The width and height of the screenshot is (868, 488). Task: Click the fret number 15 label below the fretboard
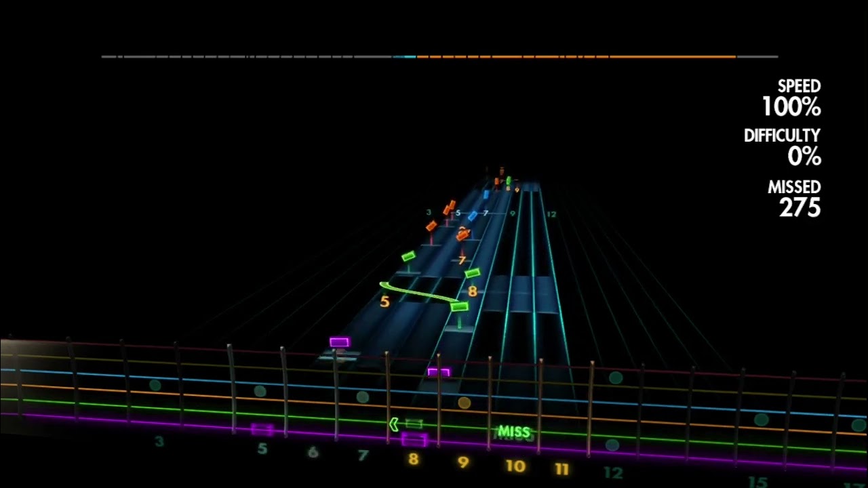click(757, 482)
